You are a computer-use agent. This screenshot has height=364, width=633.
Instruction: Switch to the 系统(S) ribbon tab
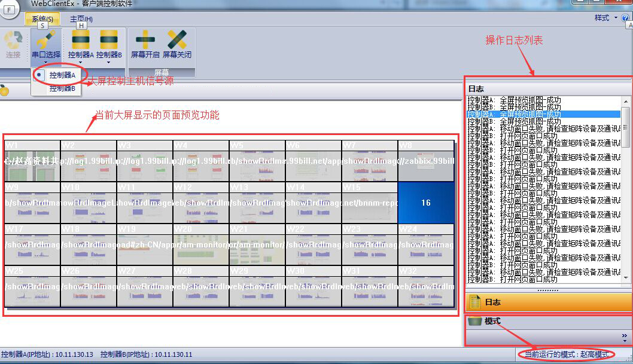pyautogui.click(x=42, y=19)
